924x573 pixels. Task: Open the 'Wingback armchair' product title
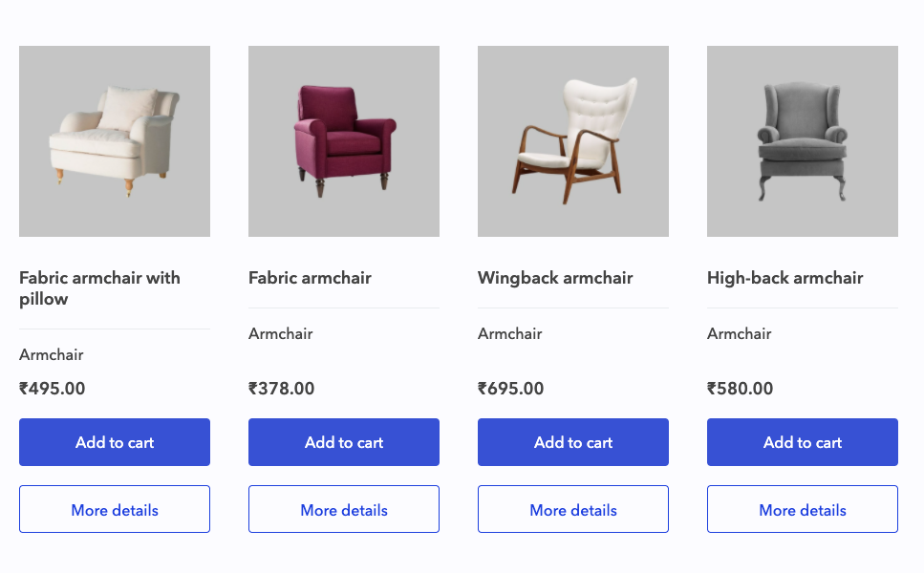click(x=555, y=278)
